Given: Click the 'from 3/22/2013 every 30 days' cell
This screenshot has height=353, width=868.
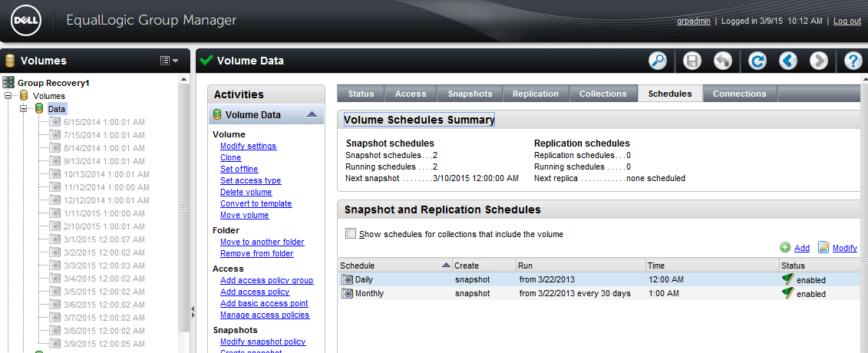Looking at the screenshot, I should tap(575, 293).
